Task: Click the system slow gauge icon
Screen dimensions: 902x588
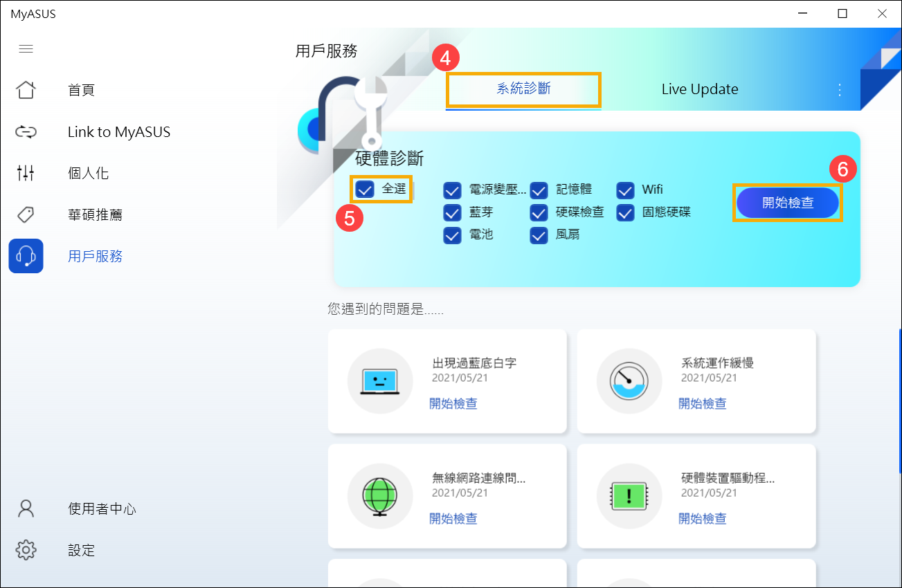Action: point(629,381)
